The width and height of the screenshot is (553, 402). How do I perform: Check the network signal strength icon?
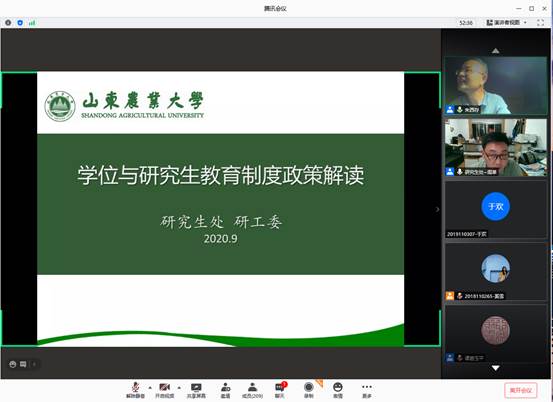click(x=32, y=23)
